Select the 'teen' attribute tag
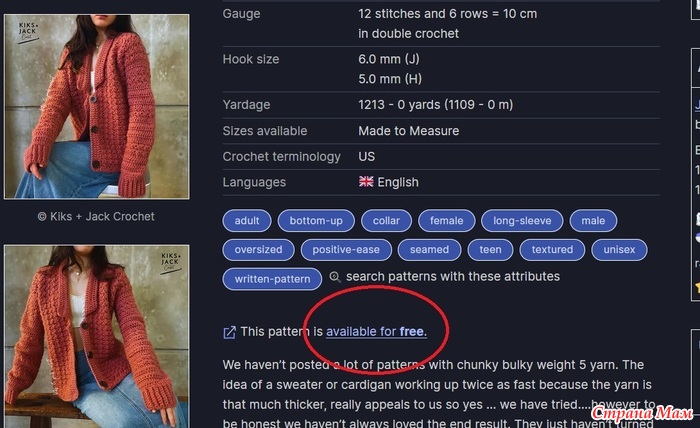Screen dimensions: 700x428 point(491,250)
